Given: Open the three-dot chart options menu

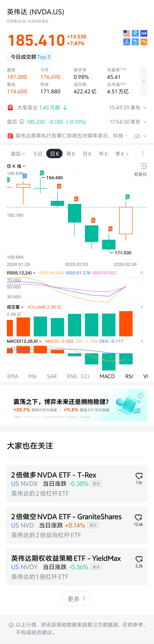Looking at the screenshot, I should click(x=143, y=154).
